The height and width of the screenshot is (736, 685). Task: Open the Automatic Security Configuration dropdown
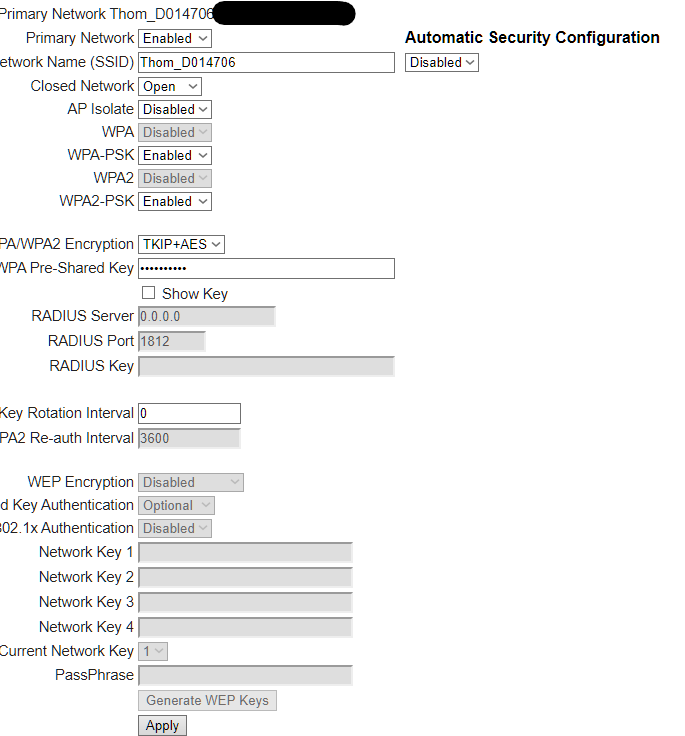pos(442,62)
